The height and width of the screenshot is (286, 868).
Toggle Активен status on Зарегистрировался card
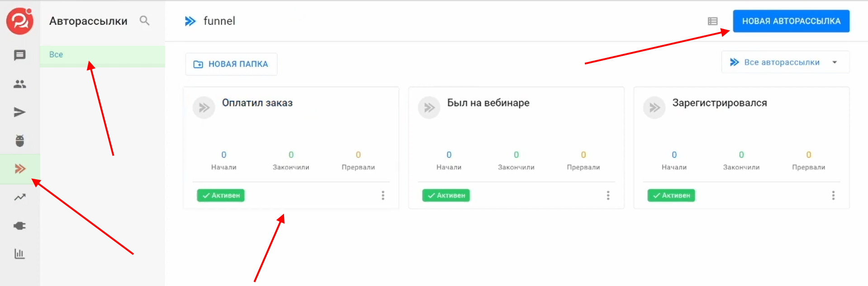click(x=671, y=195)
